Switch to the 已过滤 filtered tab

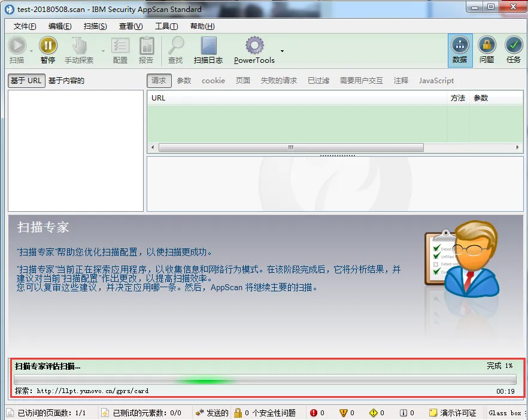pyautogui.click(x=318, y=81)
